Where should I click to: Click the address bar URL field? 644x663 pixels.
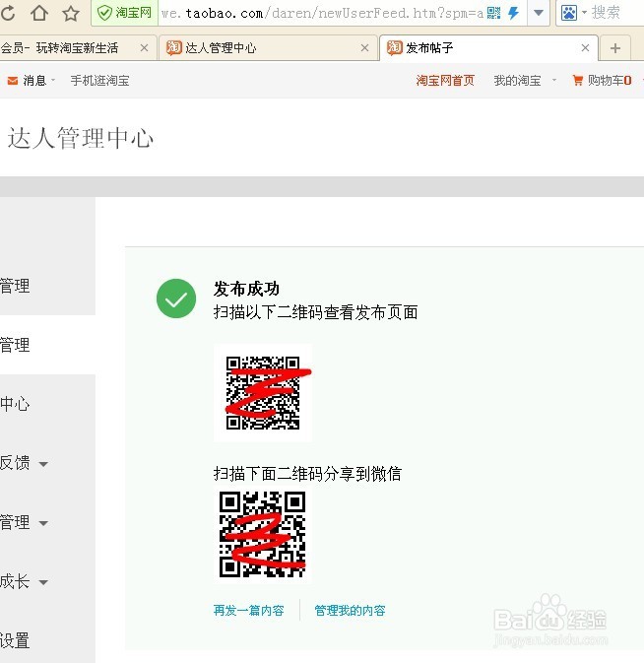[x=321, y=13]
